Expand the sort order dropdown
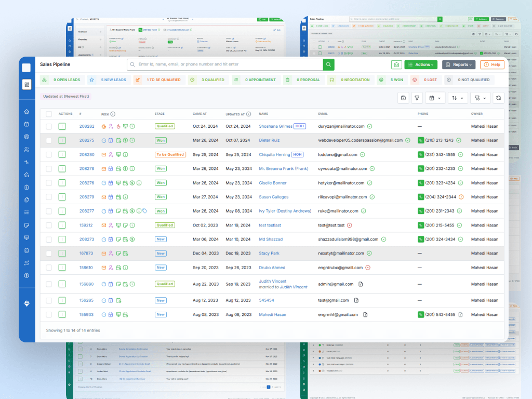This screenshot has width=532, height=399. 458,98
